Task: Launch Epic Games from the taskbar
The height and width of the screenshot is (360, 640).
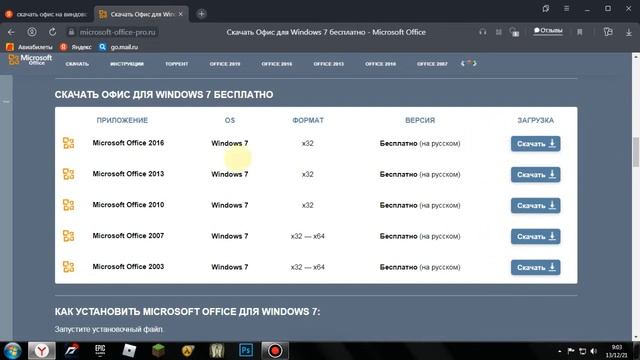Action: pos(100,351)
